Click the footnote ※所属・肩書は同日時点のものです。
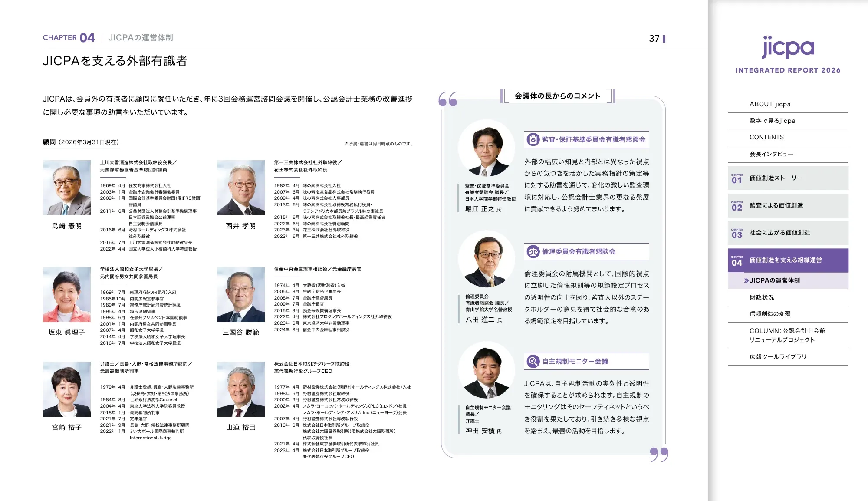868x501 pixels. 378,144
